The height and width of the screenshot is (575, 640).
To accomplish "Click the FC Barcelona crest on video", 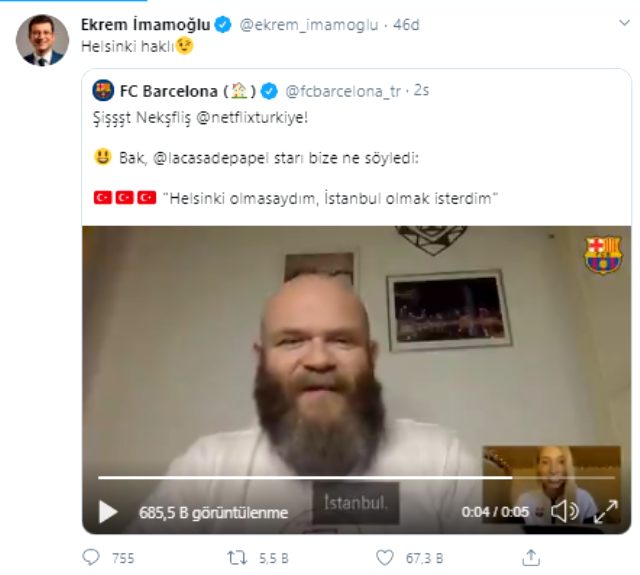I will (603, 255).
